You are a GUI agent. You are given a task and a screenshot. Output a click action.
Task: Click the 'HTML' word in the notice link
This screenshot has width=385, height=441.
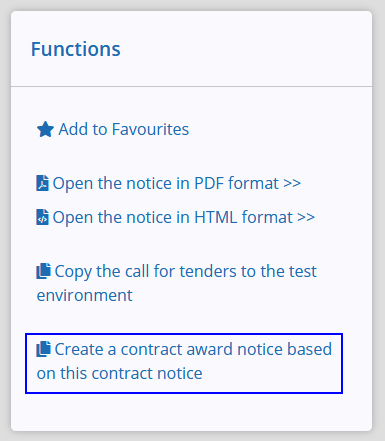coord(216,217)
